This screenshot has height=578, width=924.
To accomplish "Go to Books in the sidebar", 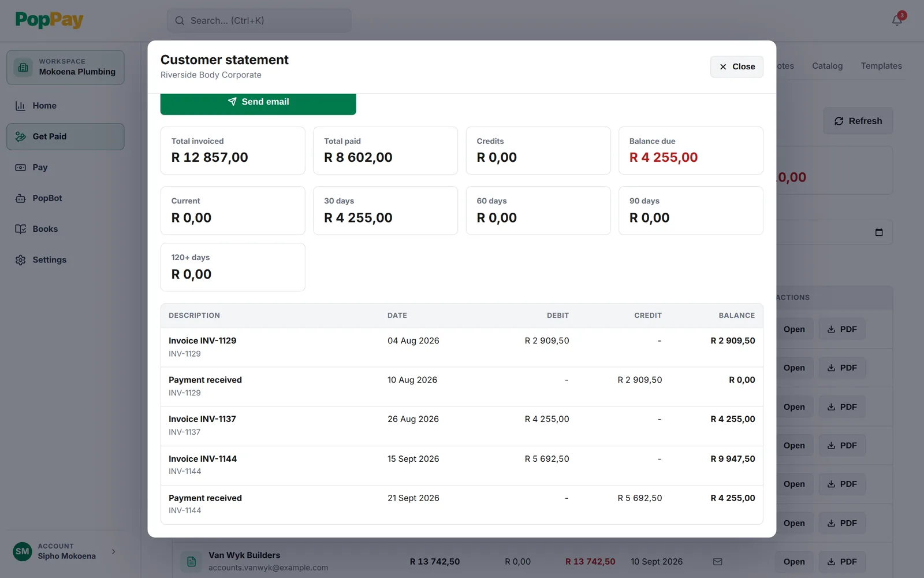I will pos(65,229).
